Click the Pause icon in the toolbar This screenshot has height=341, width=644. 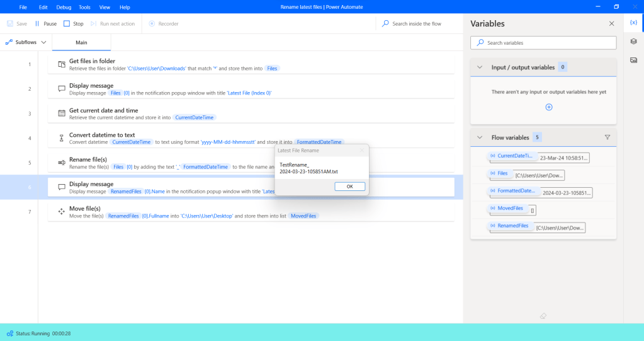click(37, 24)
